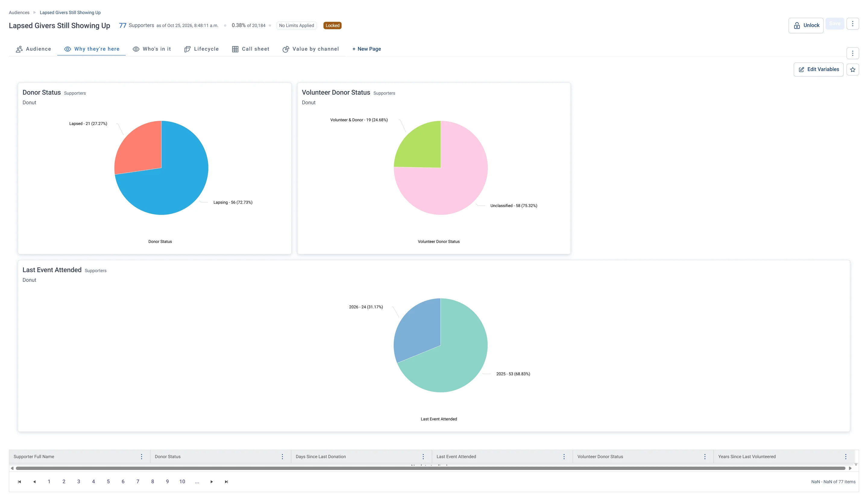Open column menu for Volunteer Donor Status column
Viewport: 868px width, 501px height.
[x=704, y=456]
